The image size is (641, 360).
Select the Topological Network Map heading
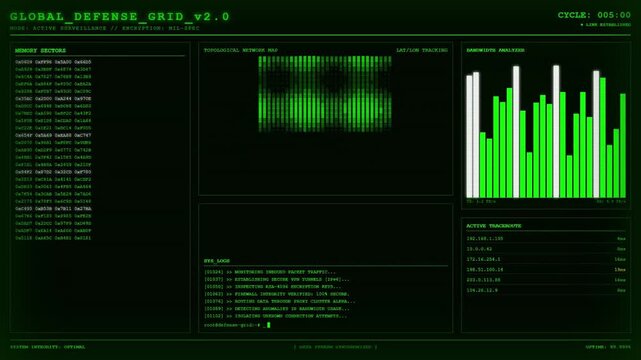[x=241, y=50]
